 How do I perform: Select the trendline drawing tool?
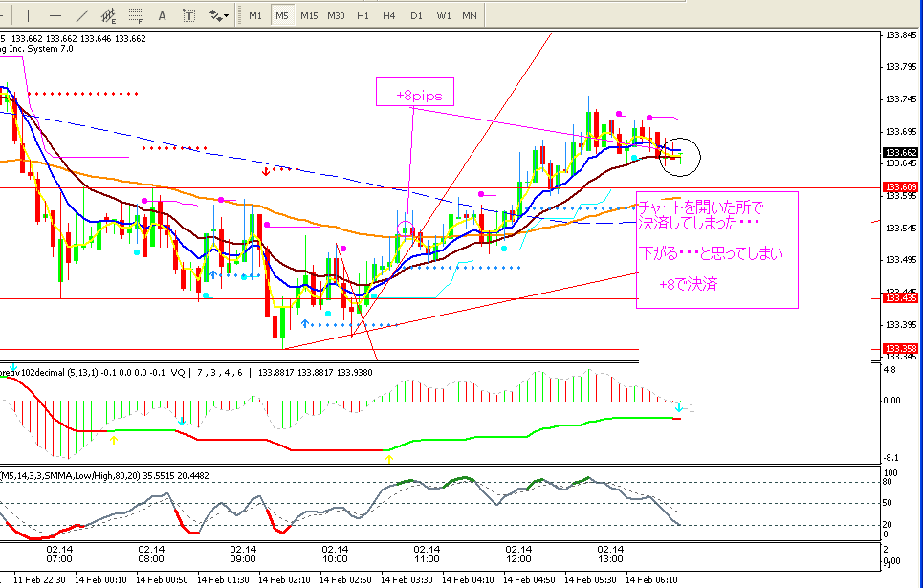coord(82,16)
